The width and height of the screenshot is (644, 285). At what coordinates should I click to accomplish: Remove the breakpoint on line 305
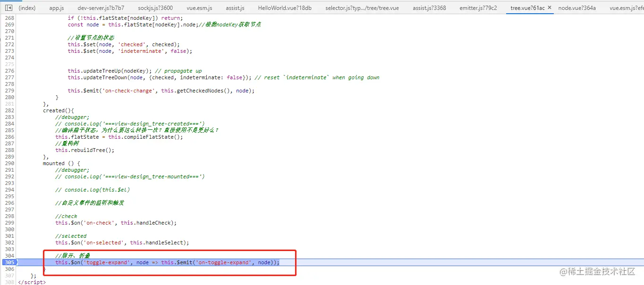(8, 262)
